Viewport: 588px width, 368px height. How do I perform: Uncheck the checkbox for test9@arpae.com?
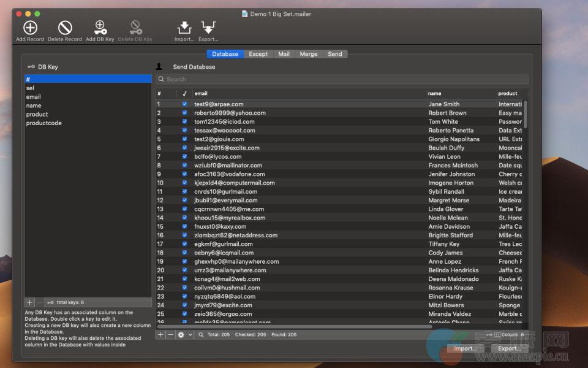pos(185,104)
